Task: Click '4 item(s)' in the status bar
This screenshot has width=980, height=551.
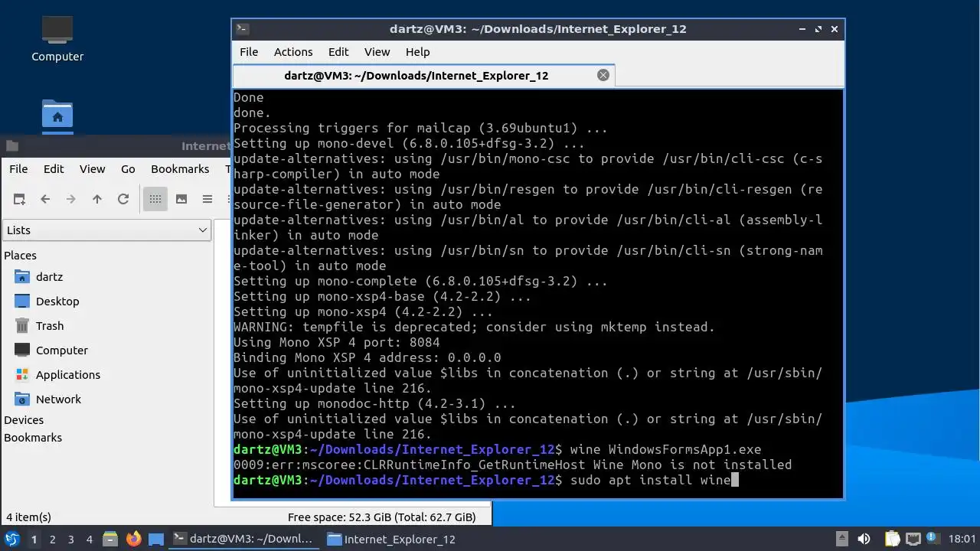Action: 29,517
